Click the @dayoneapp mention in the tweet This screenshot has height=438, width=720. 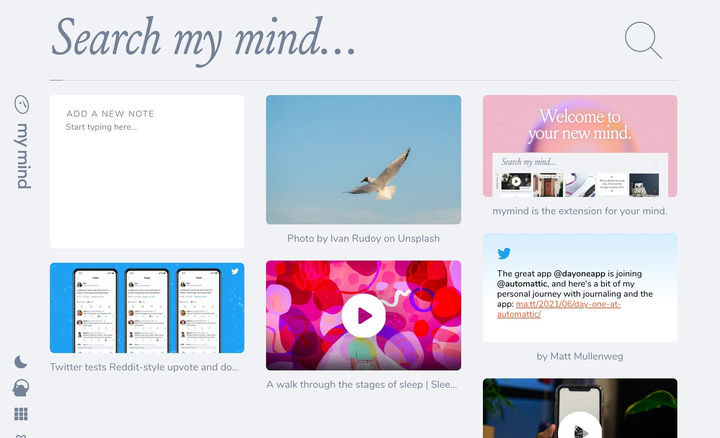pos(579,274)
